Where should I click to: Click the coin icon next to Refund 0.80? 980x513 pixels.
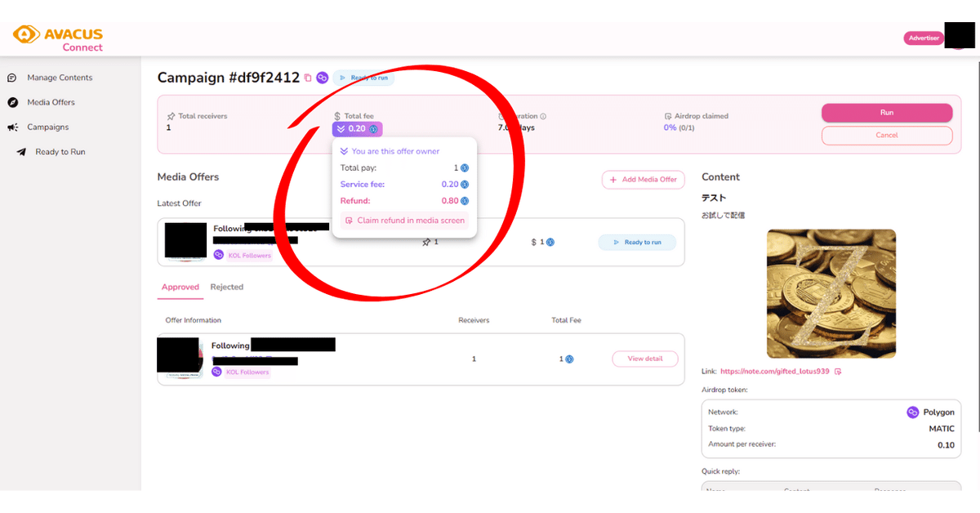(x=465, y=201)
